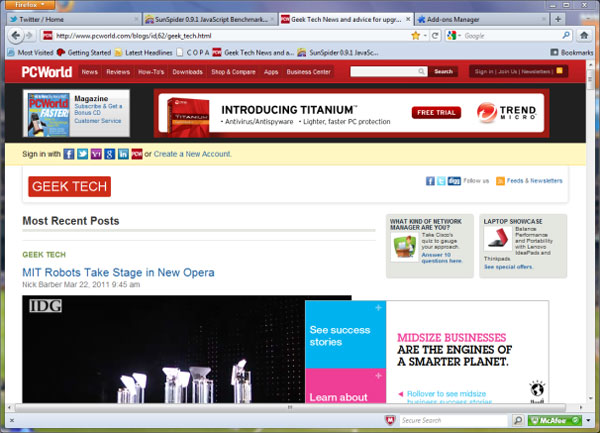Close the bottom add-on bar with X
This screenshot has height=433, width=600.
(x=12, y=420)
